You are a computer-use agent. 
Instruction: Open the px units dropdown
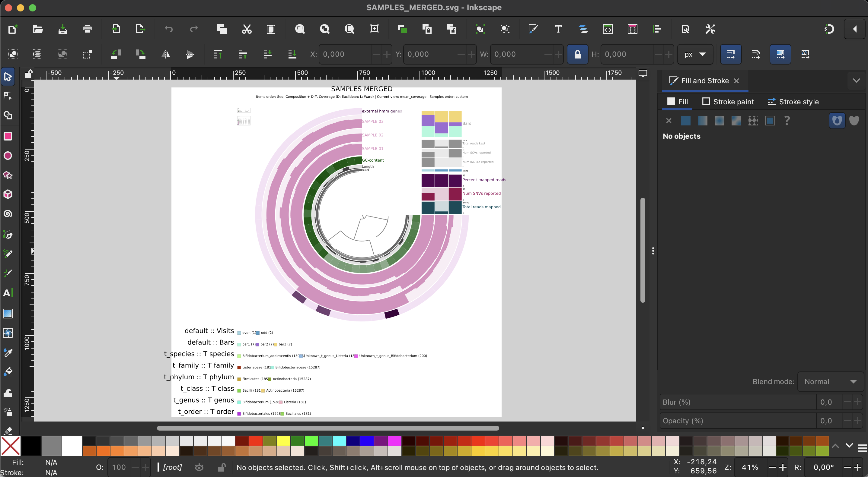pos(695,54)
